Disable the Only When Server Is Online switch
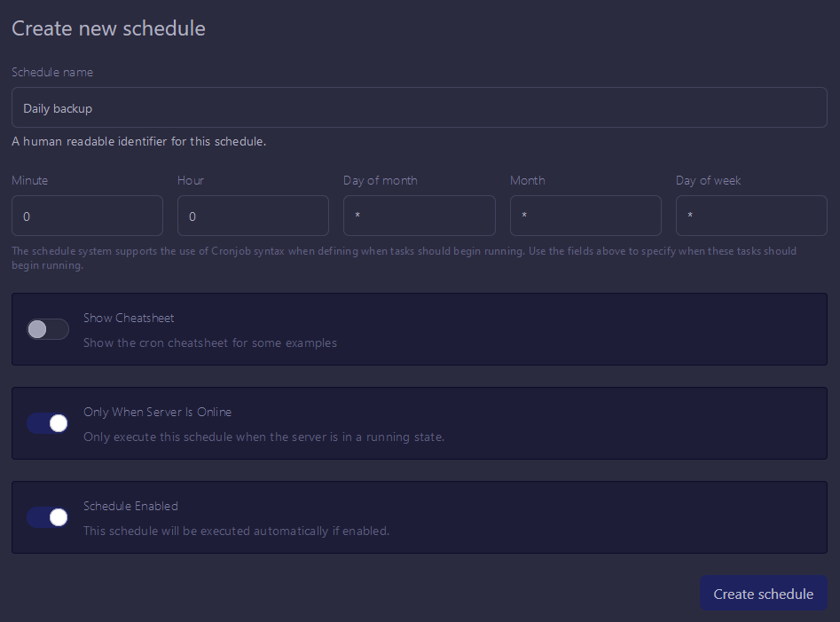This screenshot has height=622, width=840. [48, 423]
